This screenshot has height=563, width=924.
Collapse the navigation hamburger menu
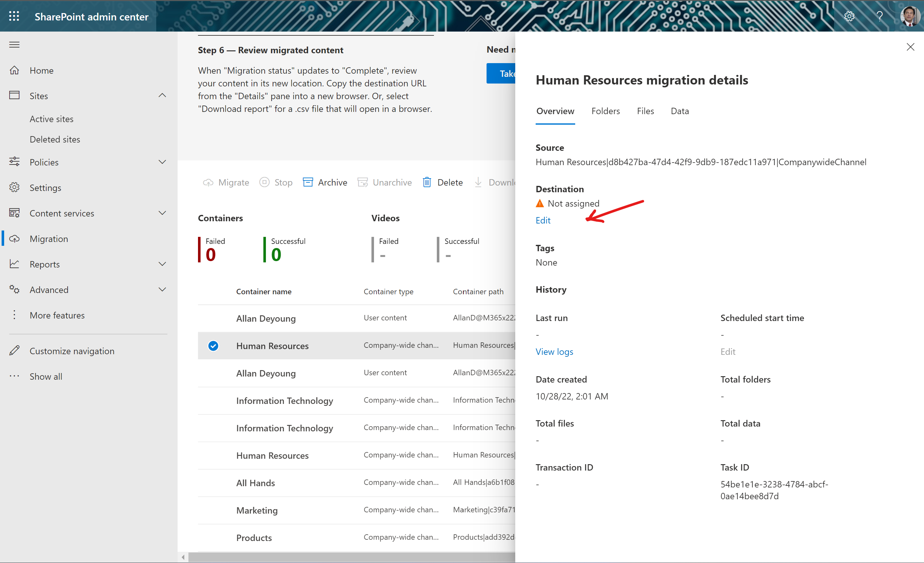tap(14, 45)
